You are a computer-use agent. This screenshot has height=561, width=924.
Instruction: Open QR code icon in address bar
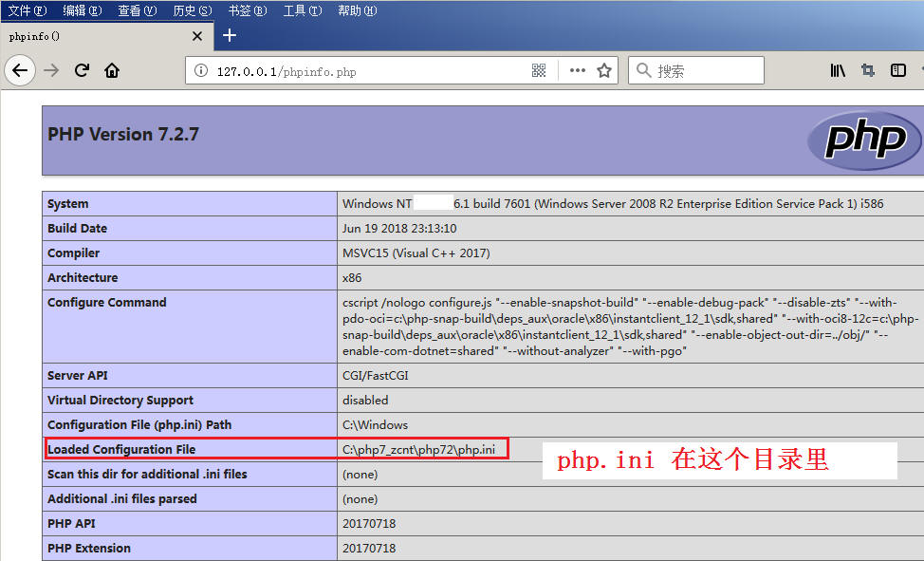click(x=539, y=71)
